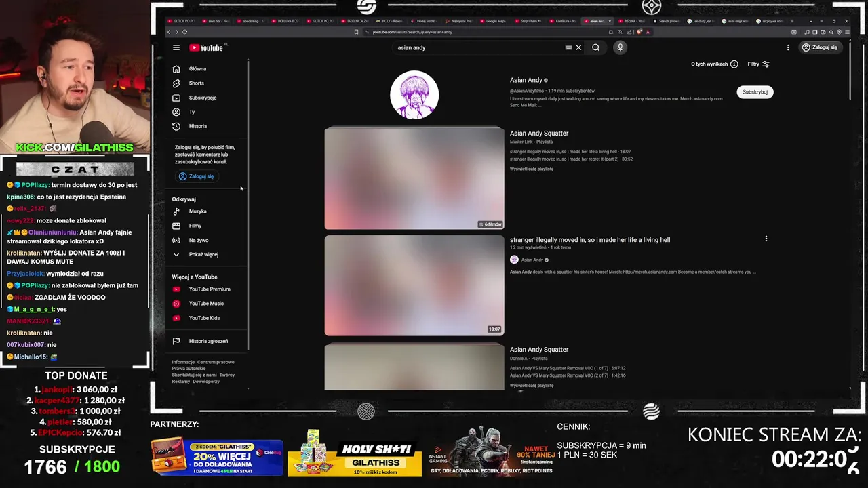This screenshot has height=488, width=868.
Task: Open the Filtry search filters
Action: pyautogui.click(x=758, y=64)
